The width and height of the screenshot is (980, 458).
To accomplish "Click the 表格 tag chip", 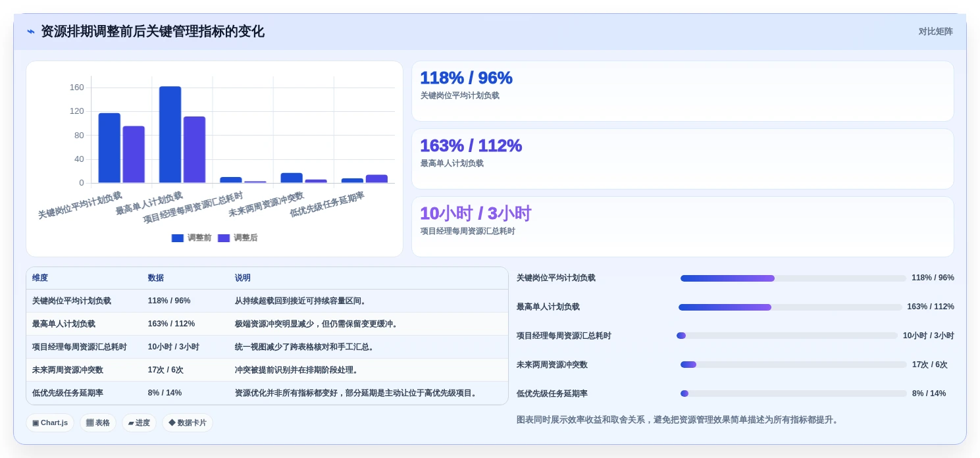I will (x=98, y=422).
